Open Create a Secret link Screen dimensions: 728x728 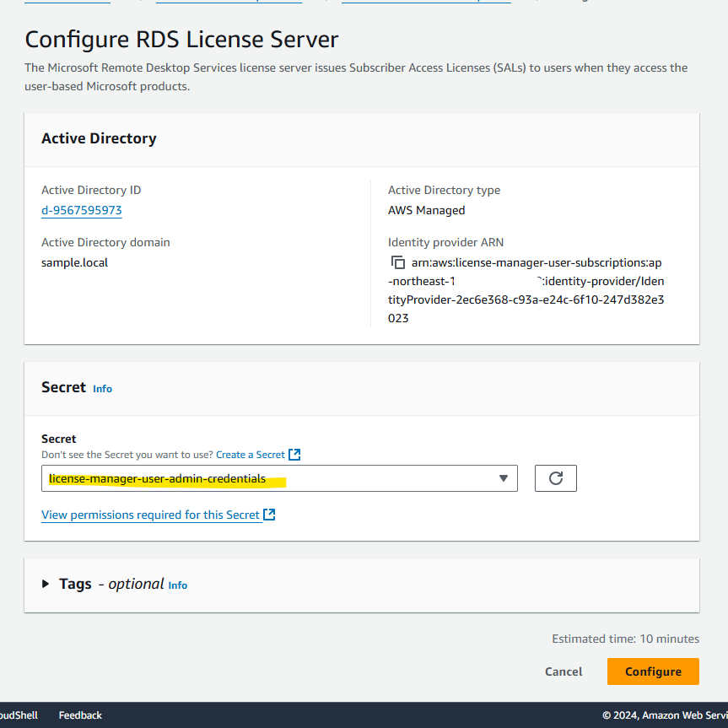point(251,455)
